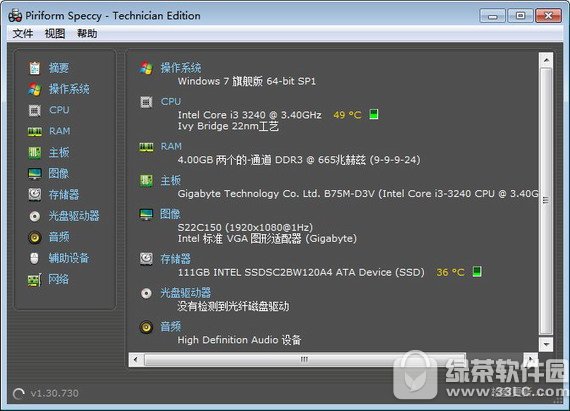
Task: Select 网络 label in the sidebar
Action: tap(59, 279)
